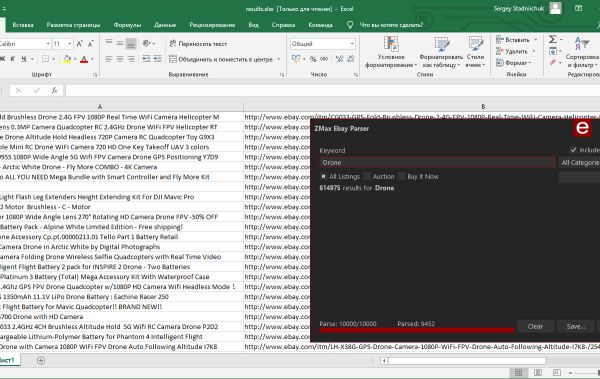Open the Разметка страницы tab
Screen dimensions: 600x379
click(x=73, y=25)
